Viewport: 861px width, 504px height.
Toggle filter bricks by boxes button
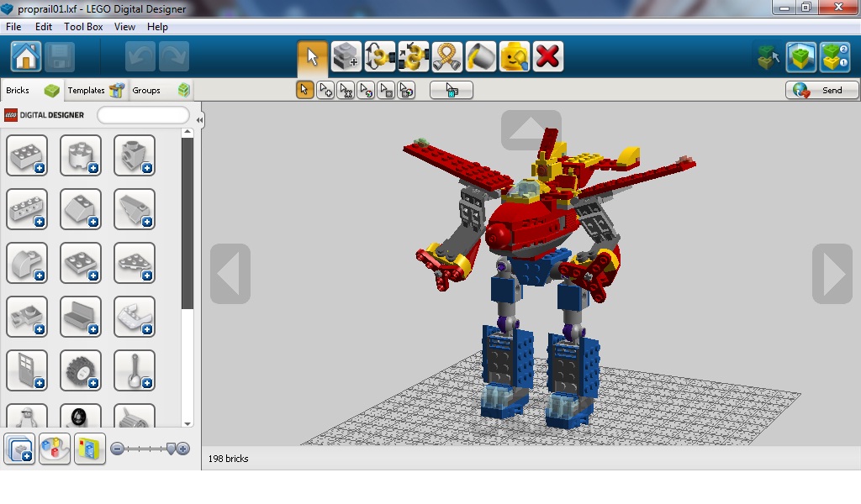(x=89, y=449)
